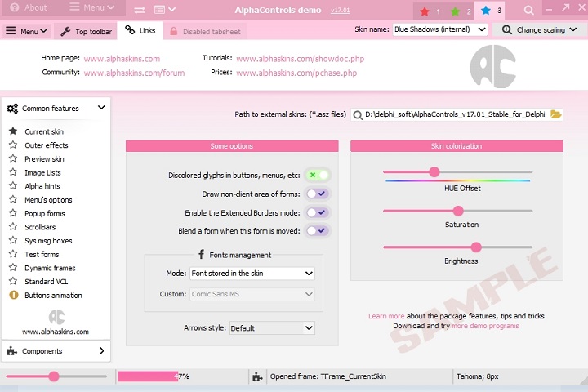
Task: Select the blue star button 3
Action: click(x=489, y=11)
